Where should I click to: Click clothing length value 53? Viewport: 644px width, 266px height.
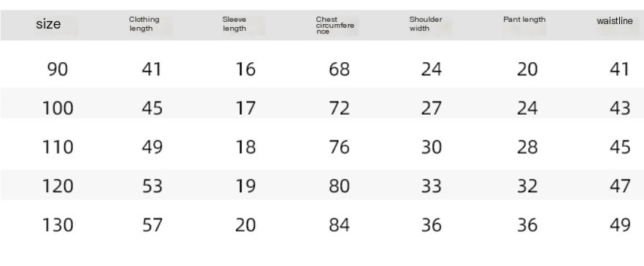[x=153, y=186]
